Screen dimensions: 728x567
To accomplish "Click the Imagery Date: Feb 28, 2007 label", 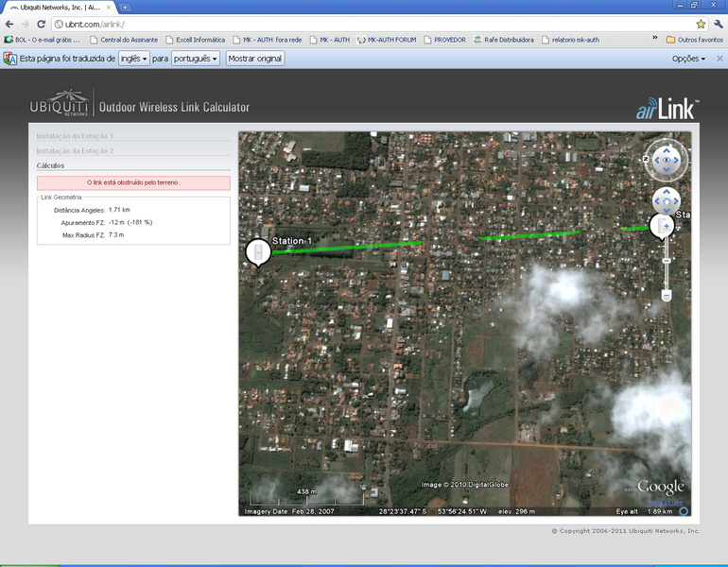I will tap(289, 511).
